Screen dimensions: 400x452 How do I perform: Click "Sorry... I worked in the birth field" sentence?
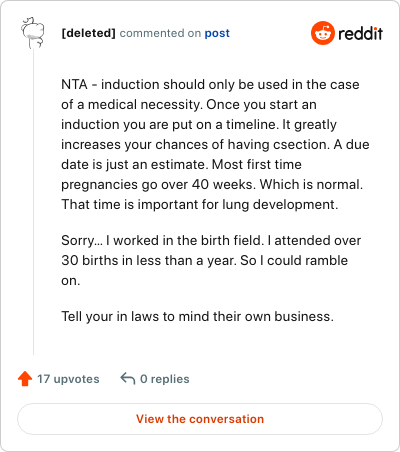pos(163,240)
